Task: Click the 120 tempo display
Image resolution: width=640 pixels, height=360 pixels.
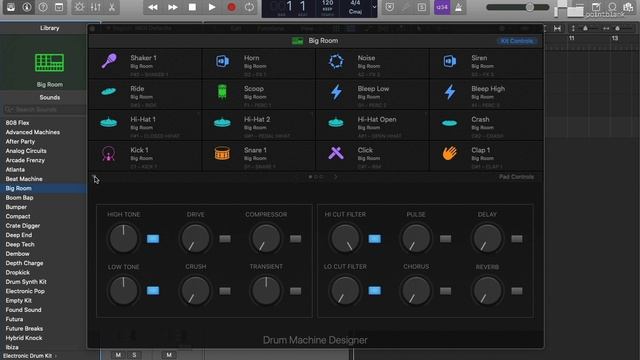Action: click(327, 3)
